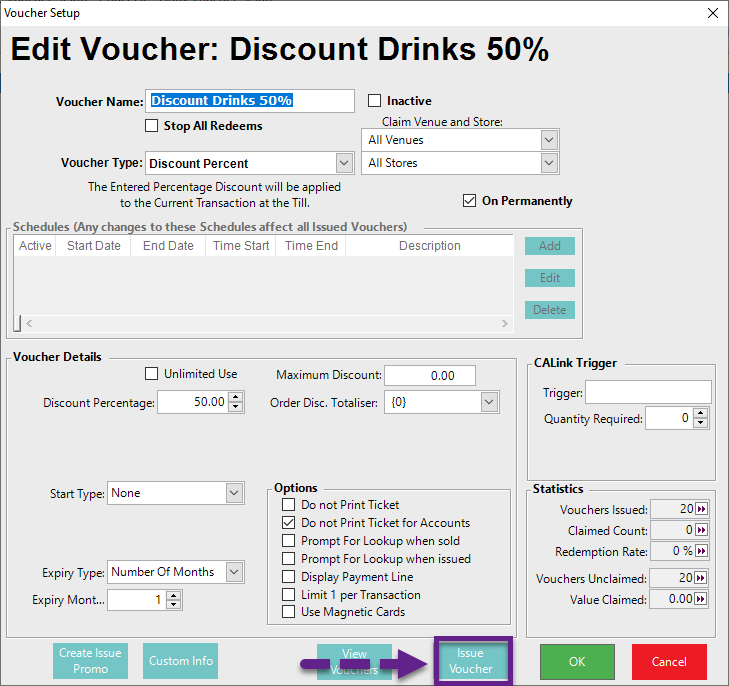Screen dimensions: 729x686
Task: Click Redemption Rate detail arrow icon
Action: [701, 551]
